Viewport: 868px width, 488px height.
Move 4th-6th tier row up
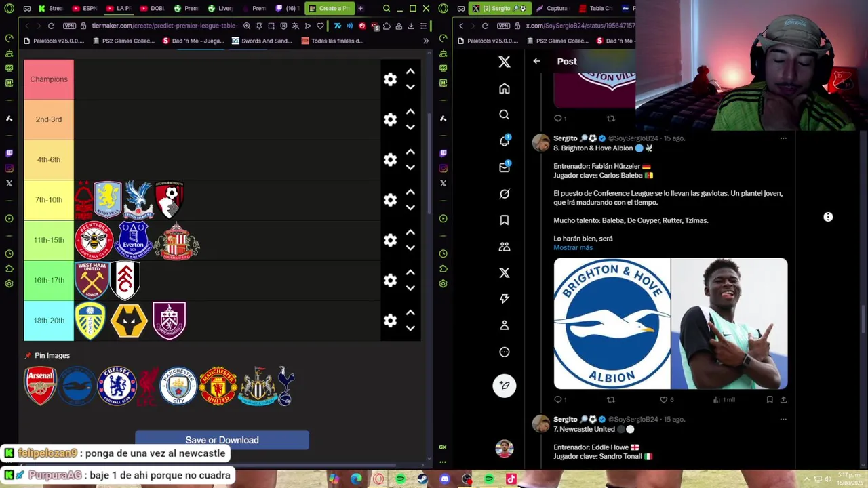410,152
